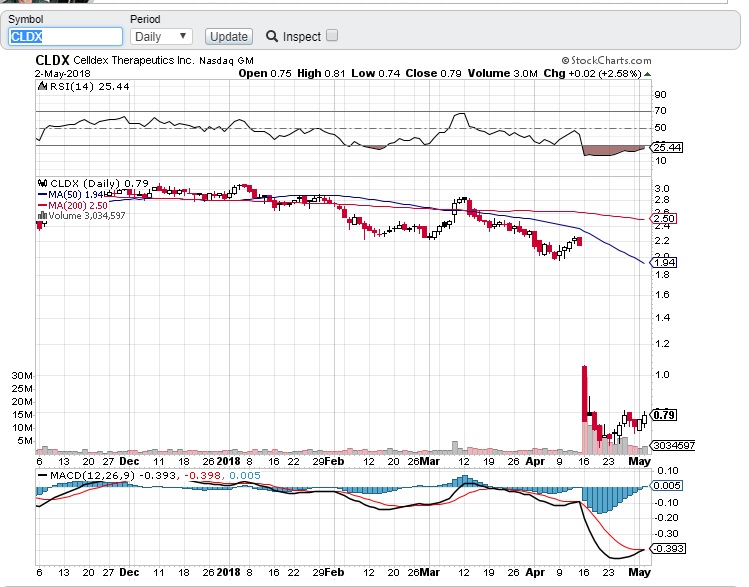Click the Volume 3,034,597 legend text
Viewport: 749px width, 587px height.
coord(87,216)
